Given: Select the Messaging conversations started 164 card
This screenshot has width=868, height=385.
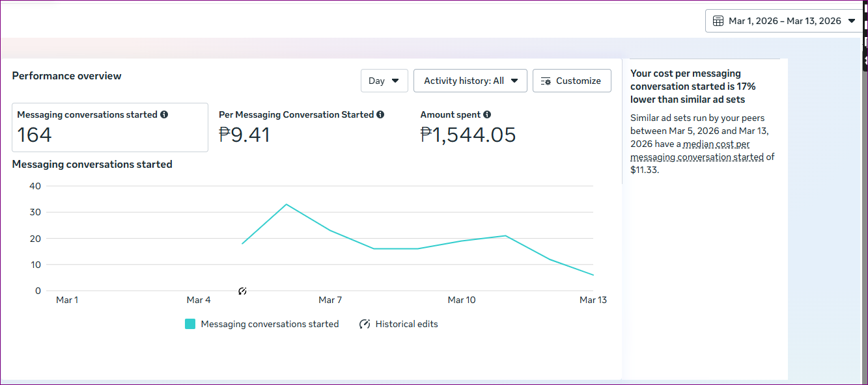Looking at the screenshot, I should pyautogui.click(x=110, y=127).
